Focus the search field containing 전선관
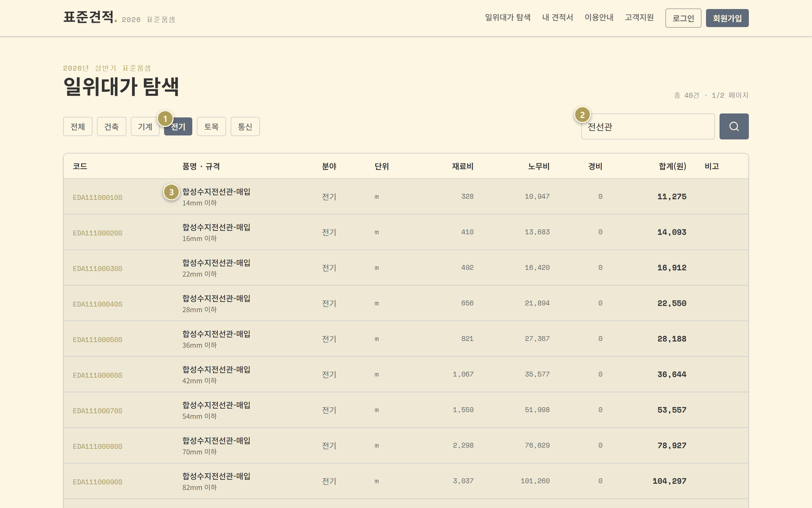Viewport: 812px width, 508px height. click(x=648, y=126)
